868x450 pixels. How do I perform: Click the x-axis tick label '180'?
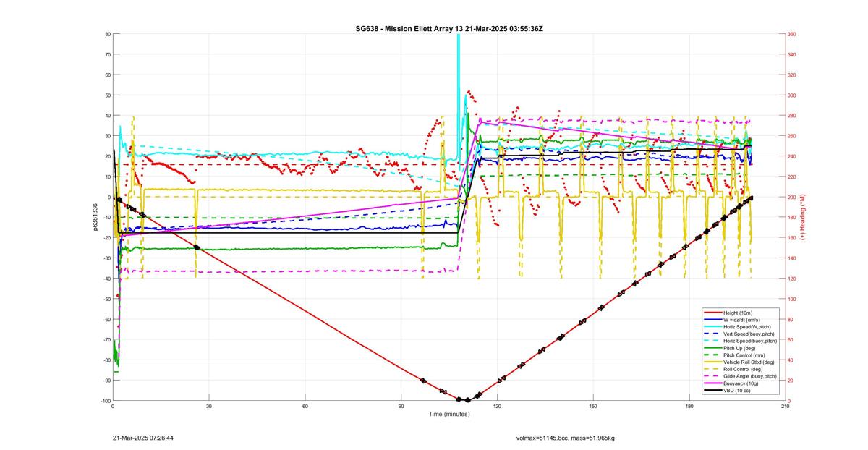pos(689,406)
